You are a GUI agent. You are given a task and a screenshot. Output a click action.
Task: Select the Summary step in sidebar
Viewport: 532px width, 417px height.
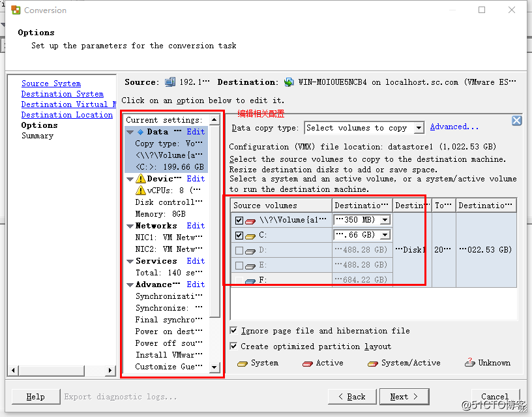[37, 136]
